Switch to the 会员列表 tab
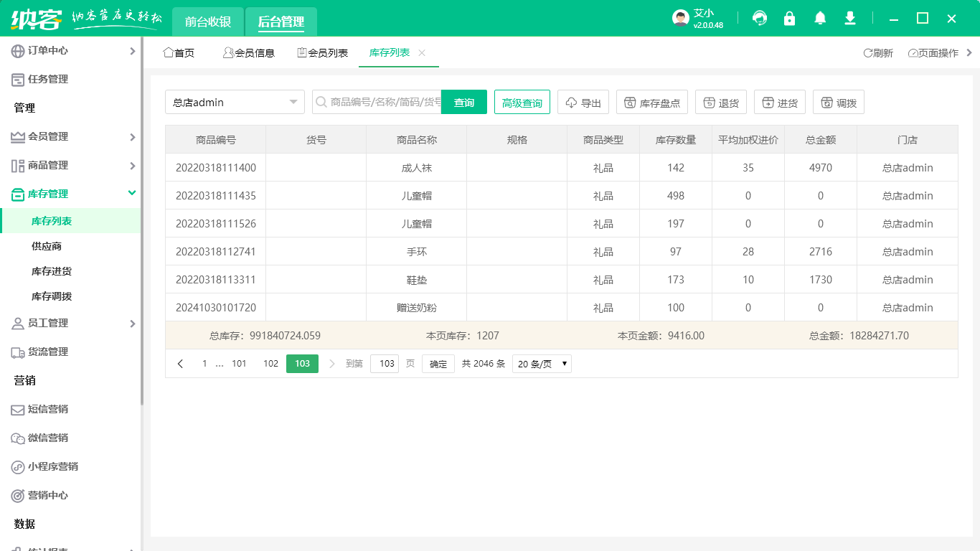 322,53
